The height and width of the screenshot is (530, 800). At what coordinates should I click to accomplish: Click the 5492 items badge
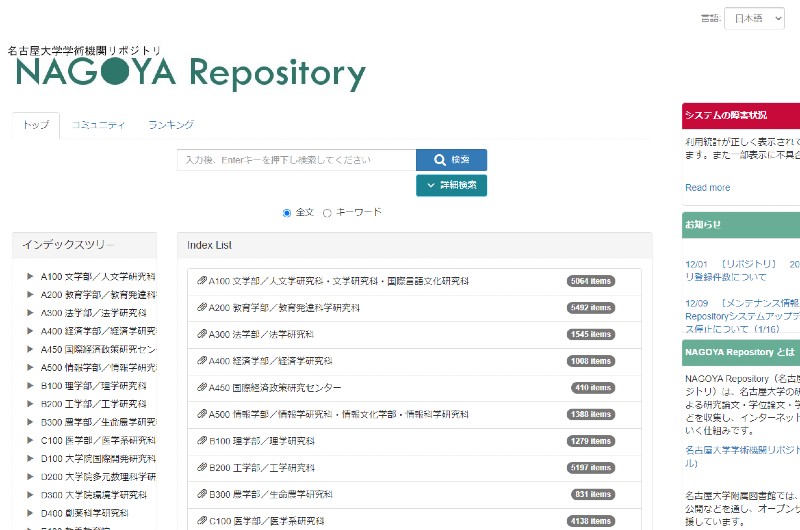pos(591,308)
